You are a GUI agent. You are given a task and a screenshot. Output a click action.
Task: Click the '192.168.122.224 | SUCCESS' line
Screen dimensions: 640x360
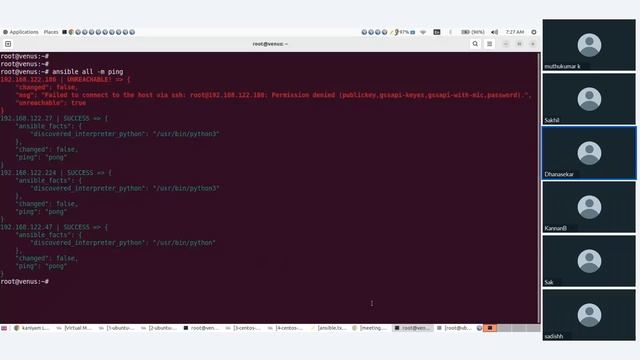point(56,173)
